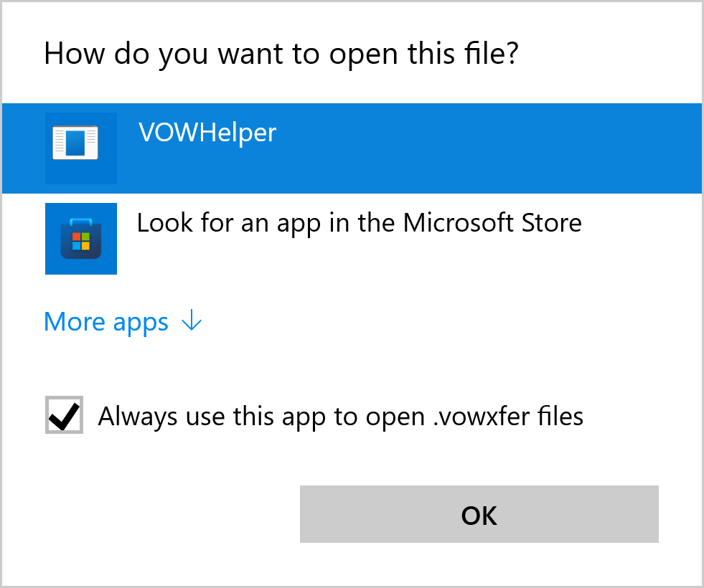Click the VOWHelper name text
The width and height of the screenshot is (704, 588).
[207, 133]
